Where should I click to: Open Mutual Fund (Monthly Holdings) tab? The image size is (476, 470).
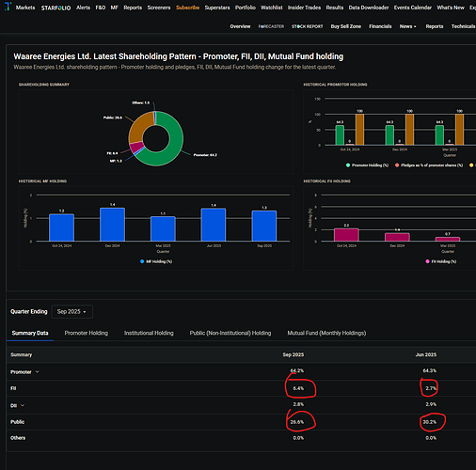[x=326, y=333]
